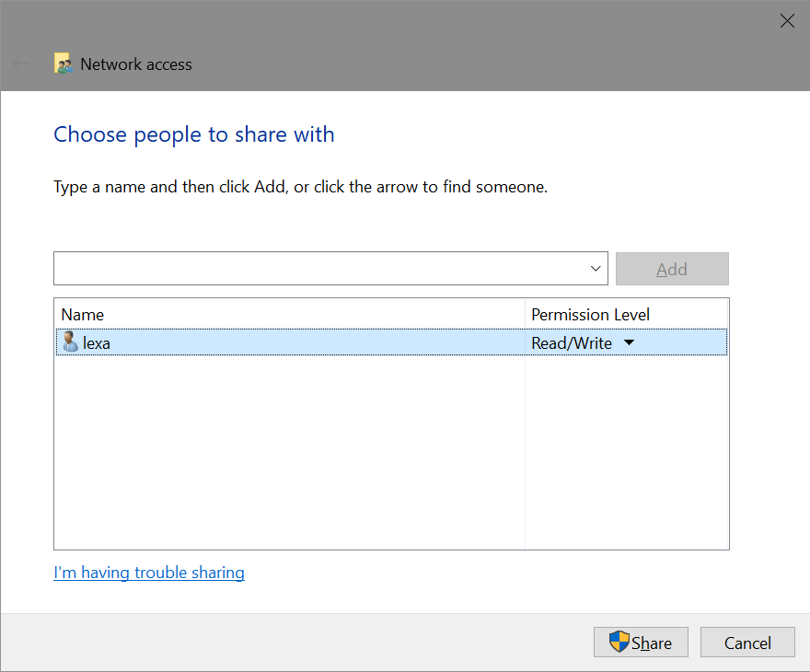Screen dimensions: 810x672
Task: Click the Network access folder icon
Action: click(x=64, y=64)
